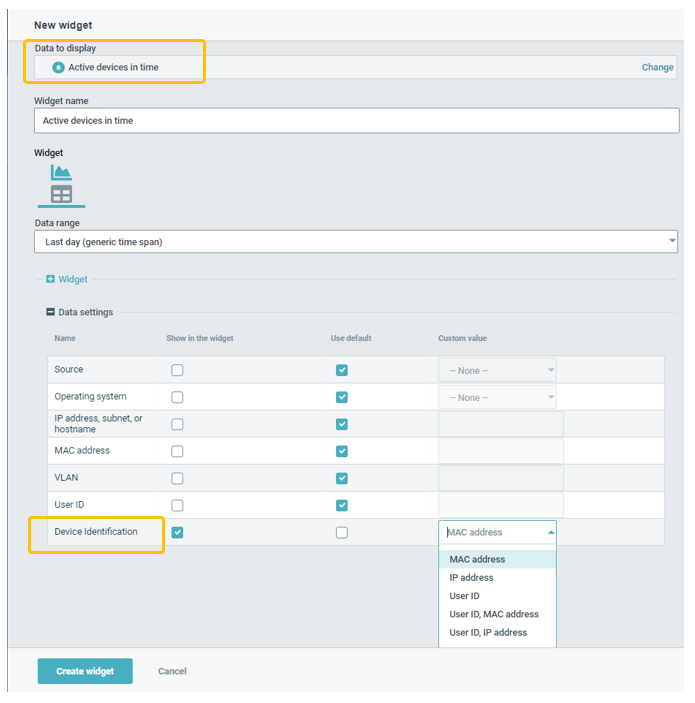Uncheck Use default for MAC address
695x703 pixels.
click(342, 451)
